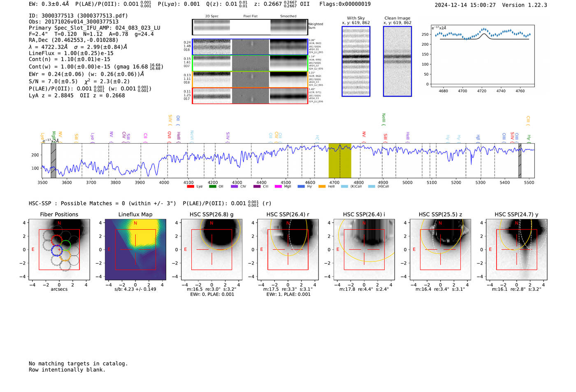Click the Flags:0x00000019 header text
The height and width of the screenshot is (392, 576).
click(345, 4)
